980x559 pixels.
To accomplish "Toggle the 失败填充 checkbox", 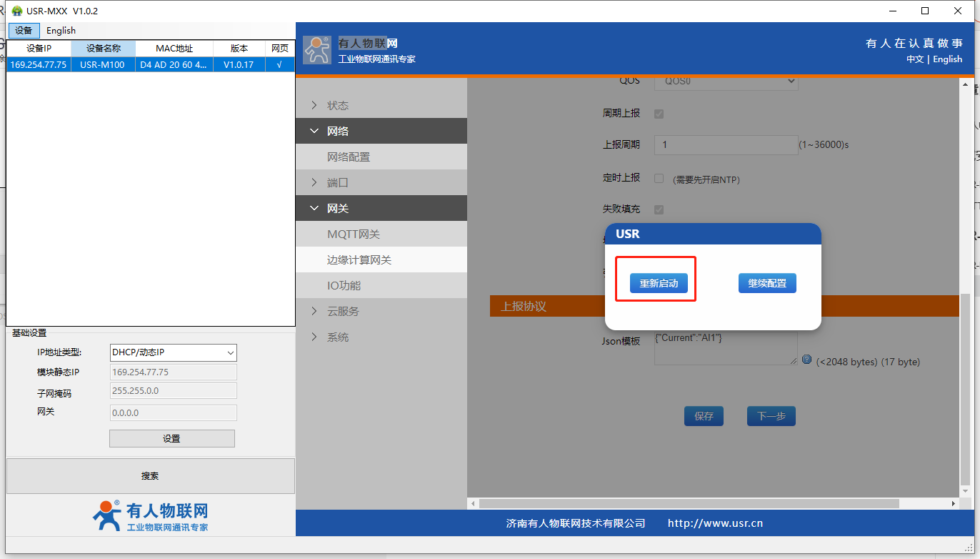I will click(659, 209).
